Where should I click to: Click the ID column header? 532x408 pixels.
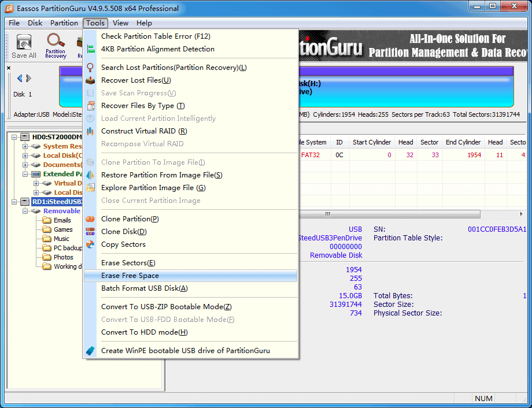coord(339,142)
